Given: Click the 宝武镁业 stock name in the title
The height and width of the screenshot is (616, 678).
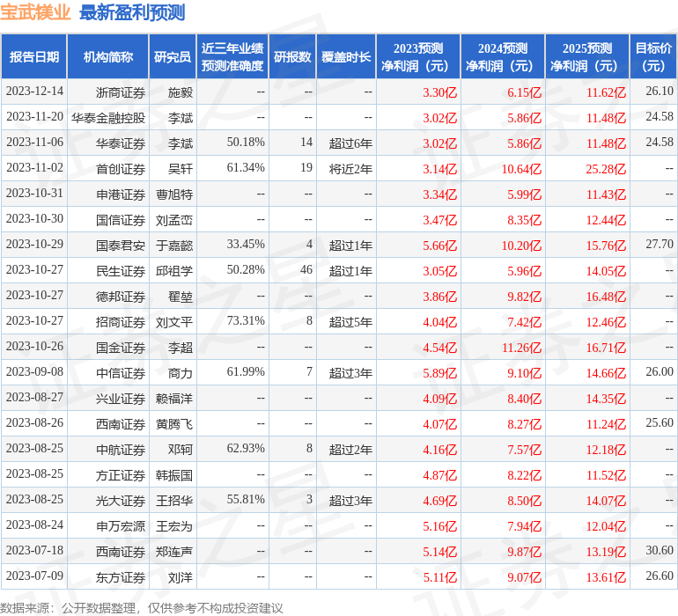Looking at the screenshot, I should pos(35,12).
